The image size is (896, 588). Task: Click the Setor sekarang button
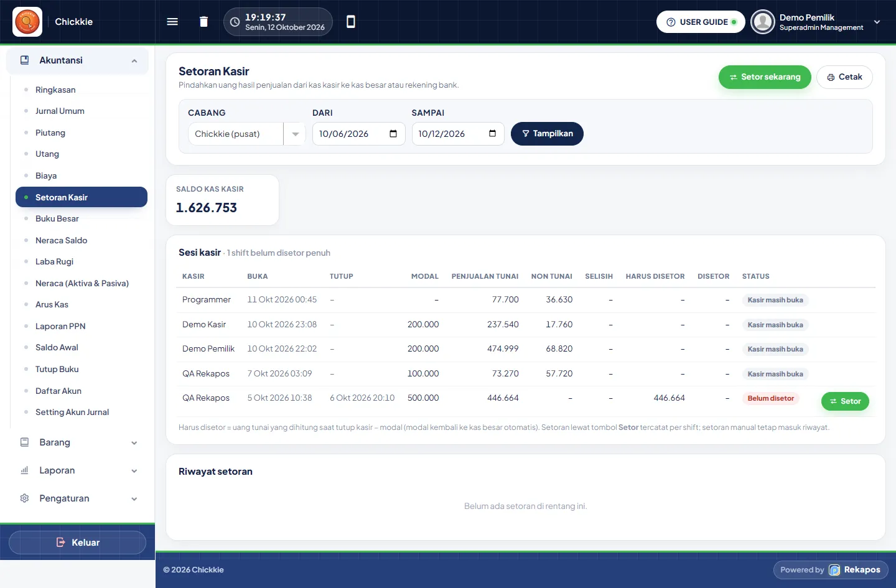point(765,77)
